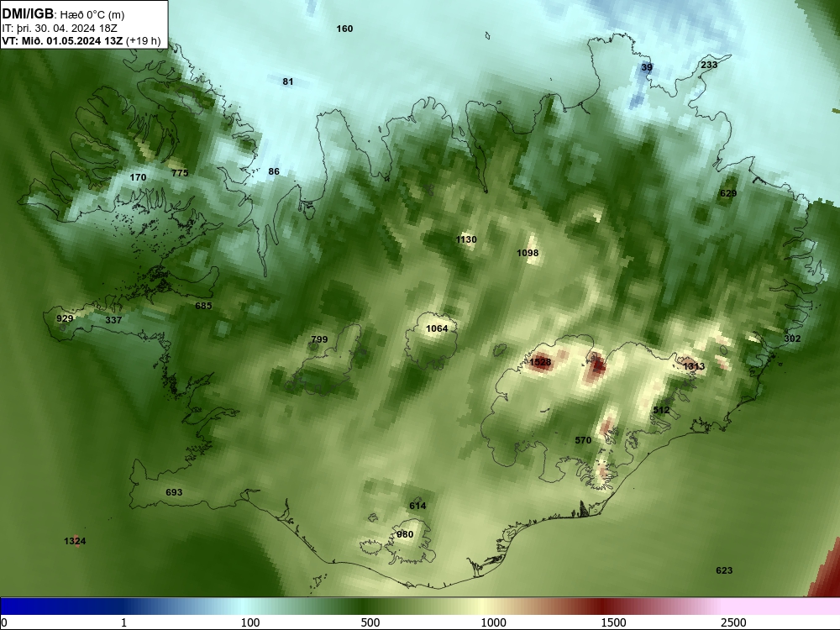
Task: Click the value label 570
Action: pyautogui.click(x=583, y=440)
